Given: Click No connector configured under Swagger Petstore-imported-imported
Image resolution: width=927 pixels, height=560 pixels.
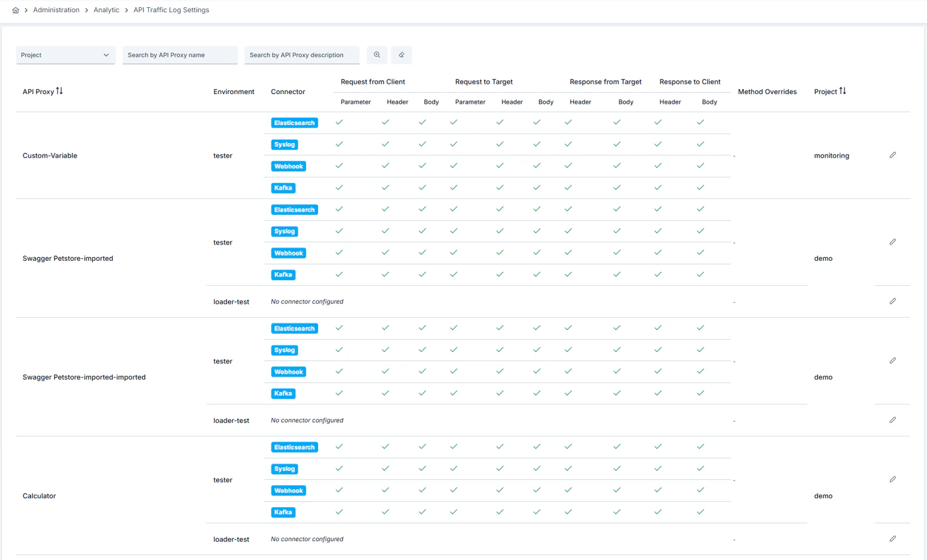Looking at the screenshot, I should click(x=307, y=420).
